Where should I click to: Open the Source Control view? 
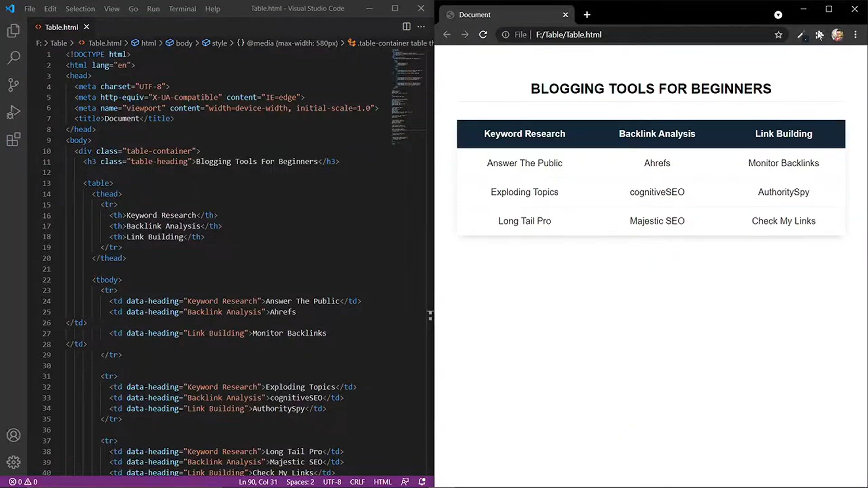pyautogui.click(x=14, y=84)
